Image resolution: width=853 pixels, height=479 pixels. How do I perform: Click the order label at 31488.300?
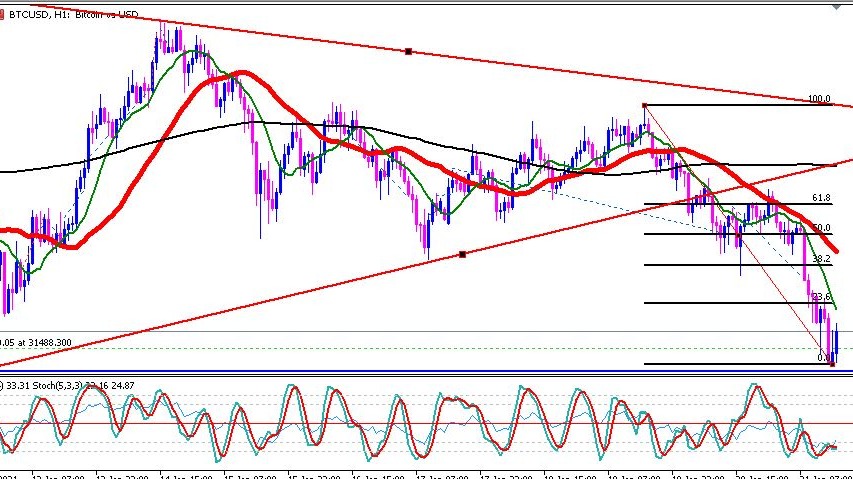pos(35,343)
